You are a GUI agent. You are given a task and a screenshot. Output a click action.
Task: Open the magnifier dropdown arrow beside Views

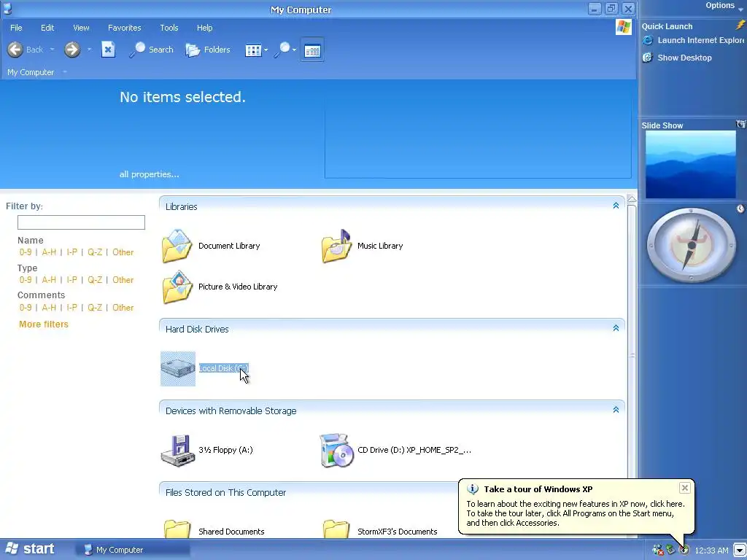[x=295, y=50]
